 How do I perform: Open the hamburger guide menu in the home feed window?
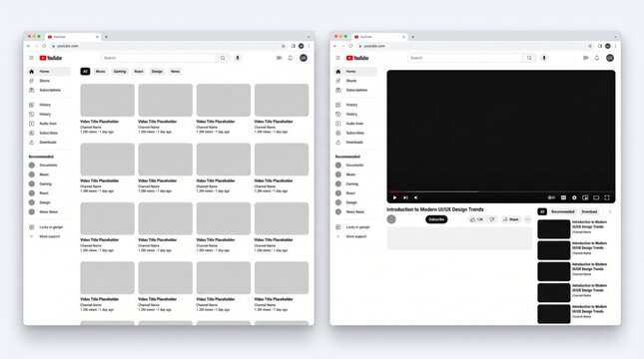[x=31, y=58]
